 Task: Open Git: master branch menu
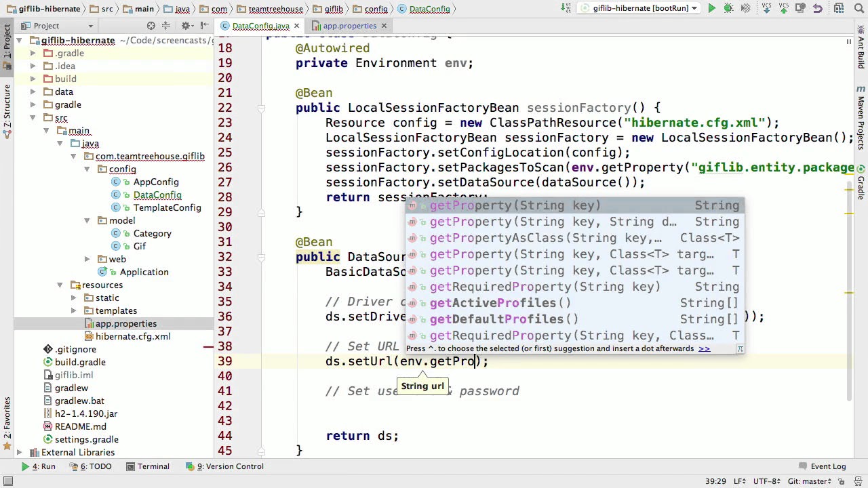[x=811, y=481]
